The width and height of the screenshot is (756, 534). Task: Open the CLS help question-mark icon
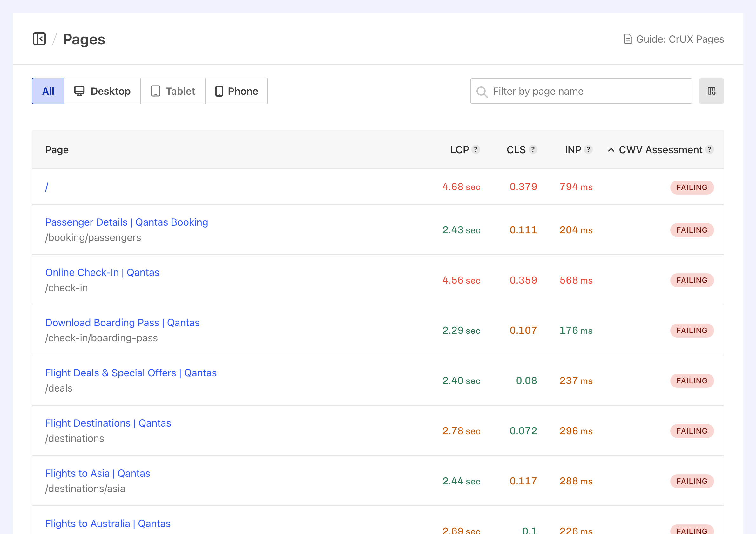[x=533, y=150]
